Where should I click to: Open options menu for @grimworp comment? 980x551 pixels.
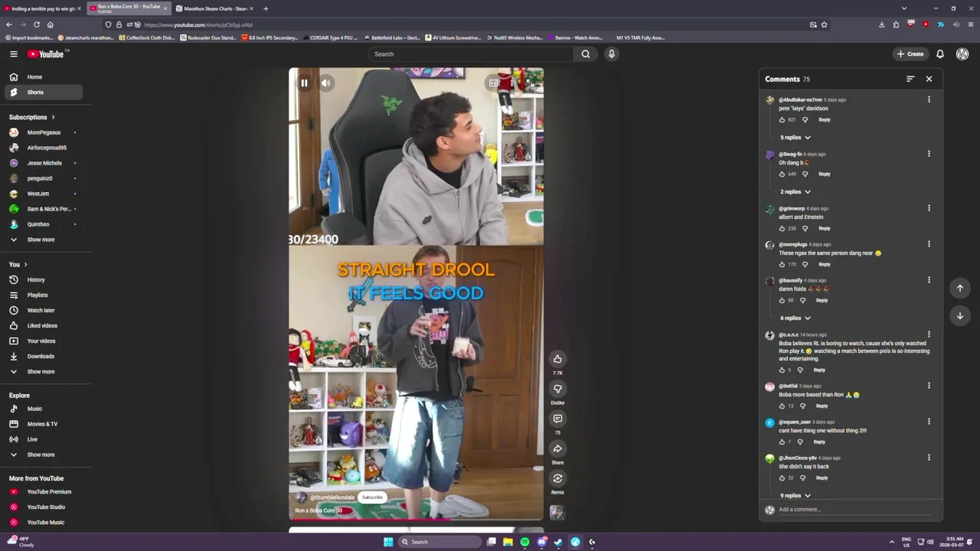pyautogui.click(x=929, y=208)
